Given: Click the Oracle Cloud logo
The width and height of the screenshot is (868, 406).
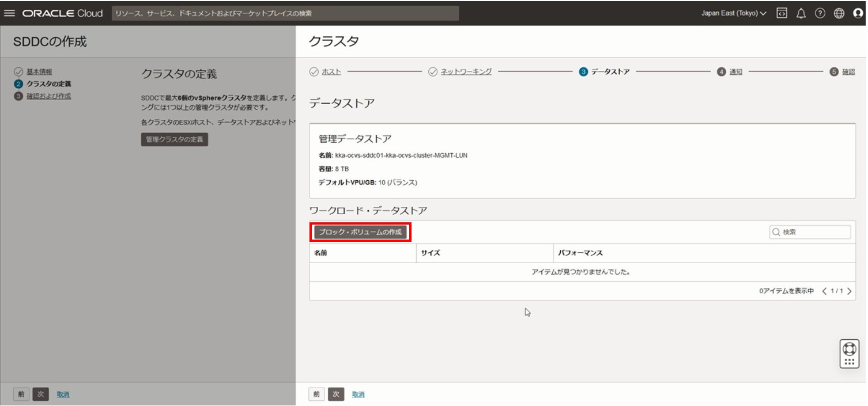Looking at the screenshot, I should pos(62,13).
